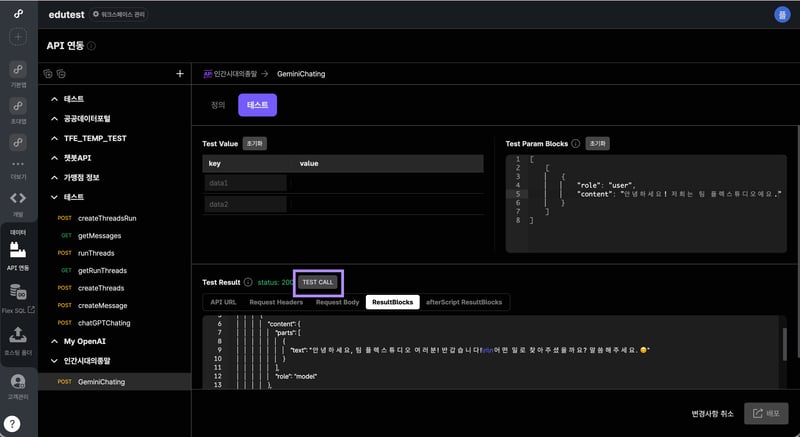Viewport: 800px width, 437px height.
Task: Click info icon next to Test Param Blocks
Action: pyautogui.click(x=576, y=144)
